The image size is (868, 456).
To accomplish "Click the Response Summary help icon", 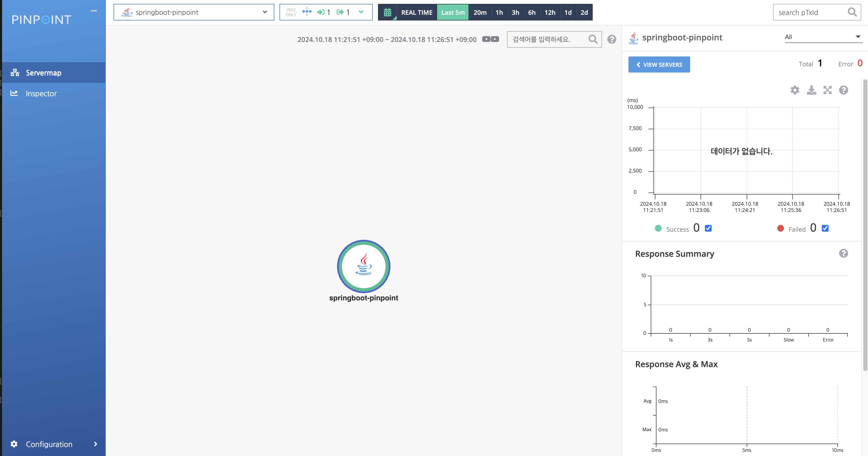I will tap(843, 253).
